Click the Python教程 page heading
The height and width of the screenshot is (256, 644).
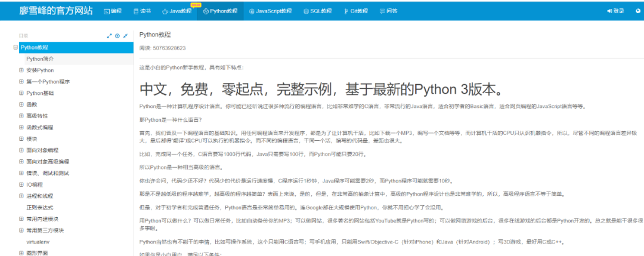point(155,35)
